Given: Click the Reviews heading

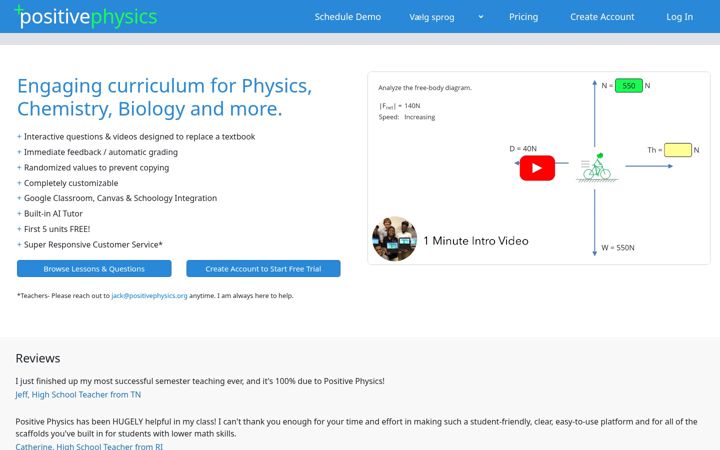Looking at the screenshot, I should [x=38, y=358].
